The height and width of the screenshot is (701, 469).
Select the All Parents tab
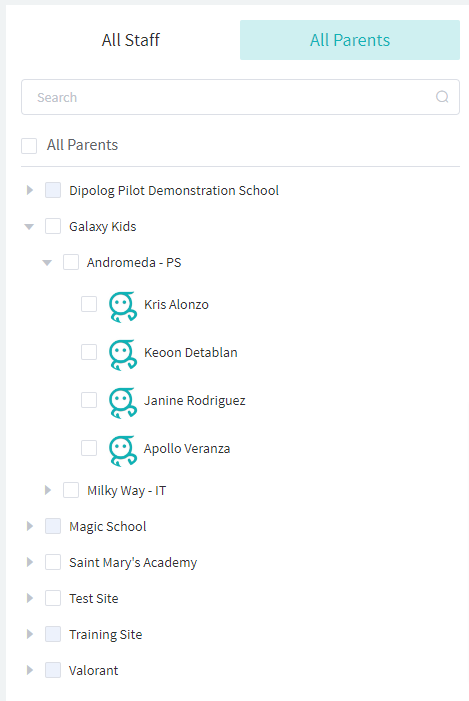[x=350, y=40]
